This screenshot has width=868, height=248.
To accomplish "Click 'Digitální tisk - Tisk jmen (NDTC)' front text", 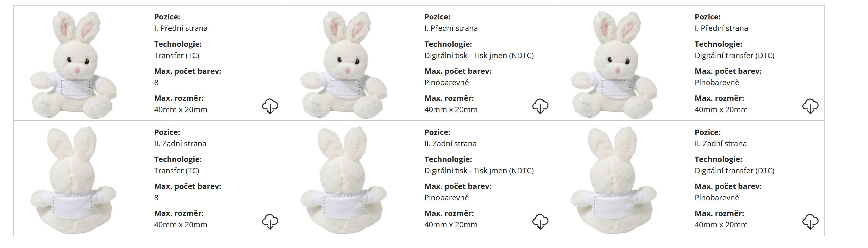I will click(x=479, y=55).
